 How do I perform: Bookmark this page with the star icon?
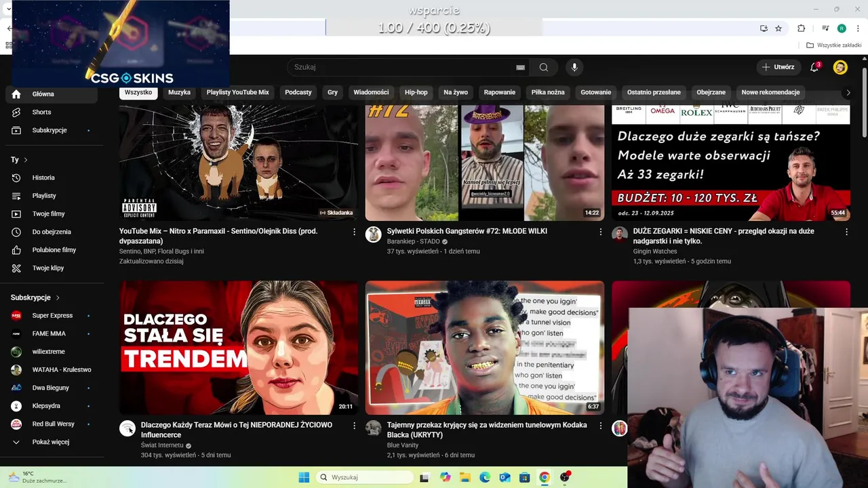[778, 28]
